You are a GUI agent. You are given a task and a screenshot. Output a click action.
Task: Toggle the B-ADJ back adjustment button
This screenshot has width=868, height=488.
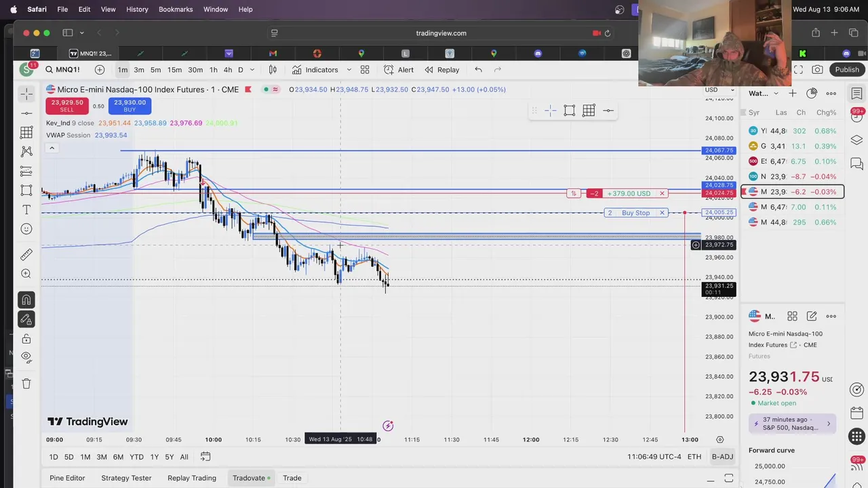click(x=722, y=457)
